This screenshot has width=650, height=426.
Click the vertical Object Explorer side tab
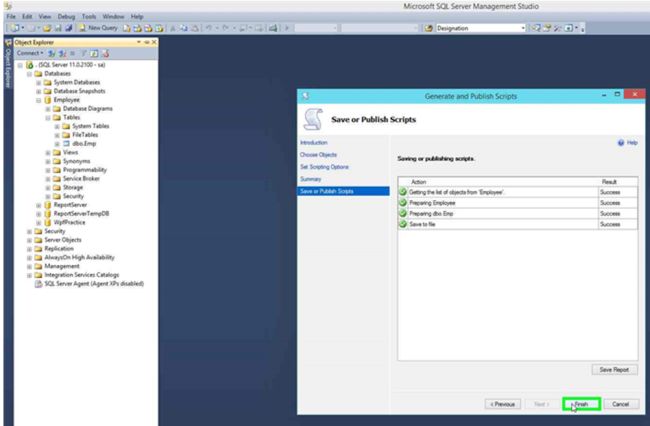click(8, 65)
